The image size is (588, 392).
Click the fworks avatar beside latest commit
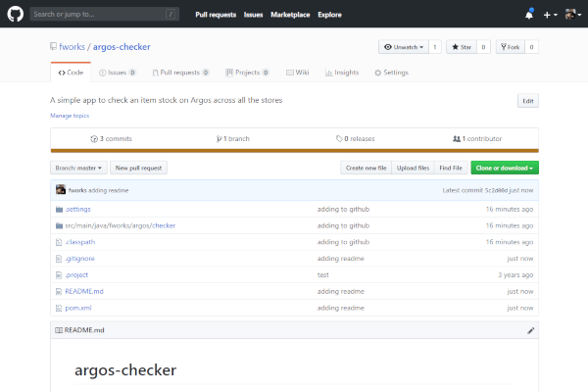coord(61,189)
